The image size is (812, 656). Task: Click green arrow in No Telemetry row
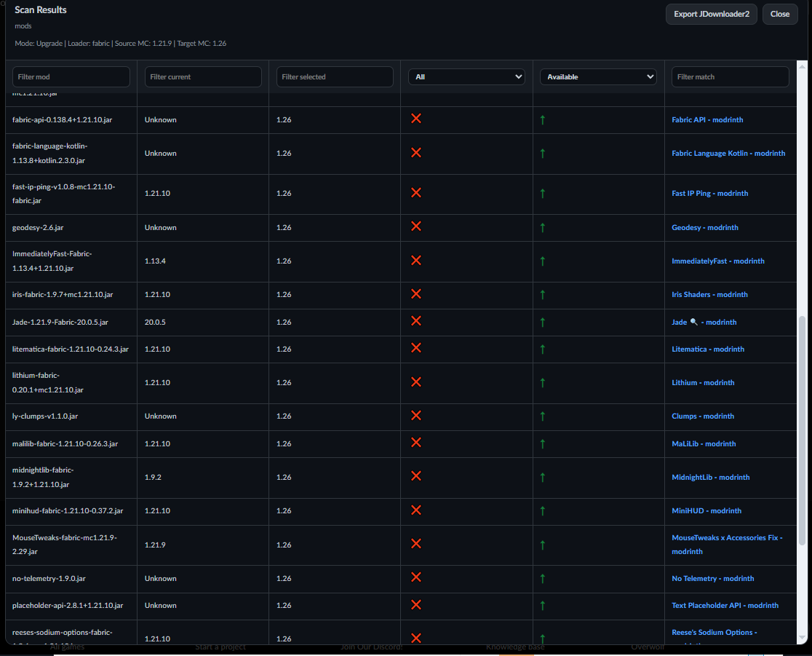(x=542, y=579)
